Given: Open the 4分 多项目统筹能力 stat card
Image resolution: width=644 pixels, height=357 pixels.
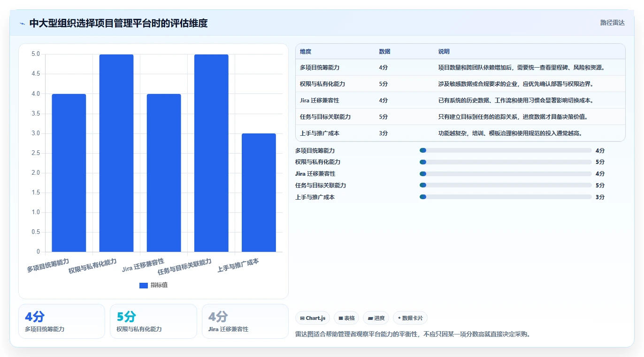Looking at the screenshot, I should click(x=61, y=321).
